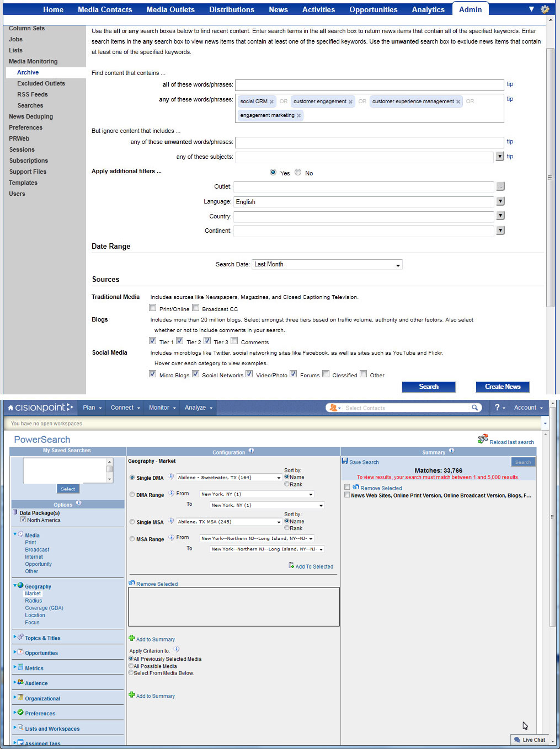
Task: Open the Account dropdown menu
Action: (527, 408)
